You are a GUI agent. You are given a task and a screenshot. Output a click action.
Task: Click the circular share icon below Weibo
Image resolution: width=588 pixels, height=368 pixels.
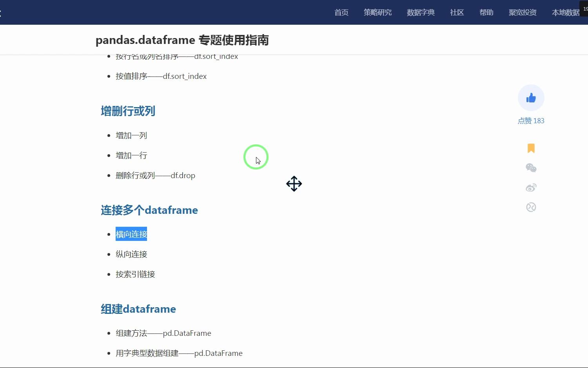(x=531, y=207)
